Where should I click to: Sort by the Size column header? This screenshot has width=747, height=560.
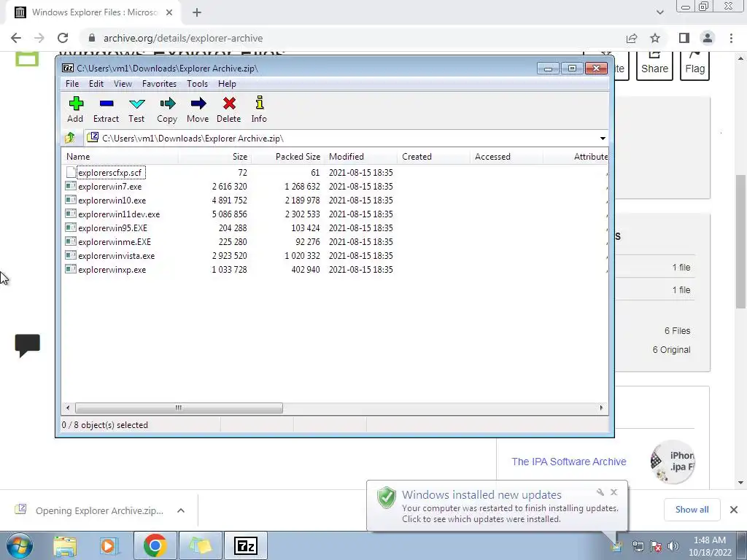(x=214, y=157)
